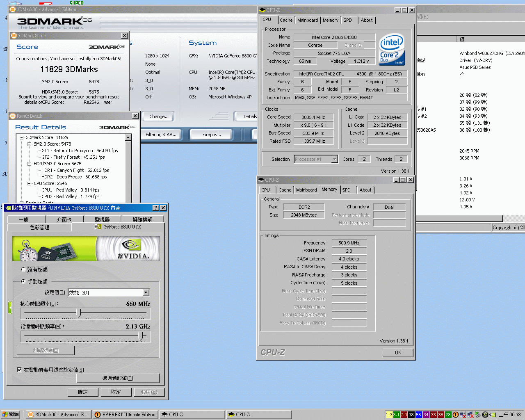Screen dimensions: 525x420
Task: Click the first disconnected network tray icon
Action: [463, 415]
